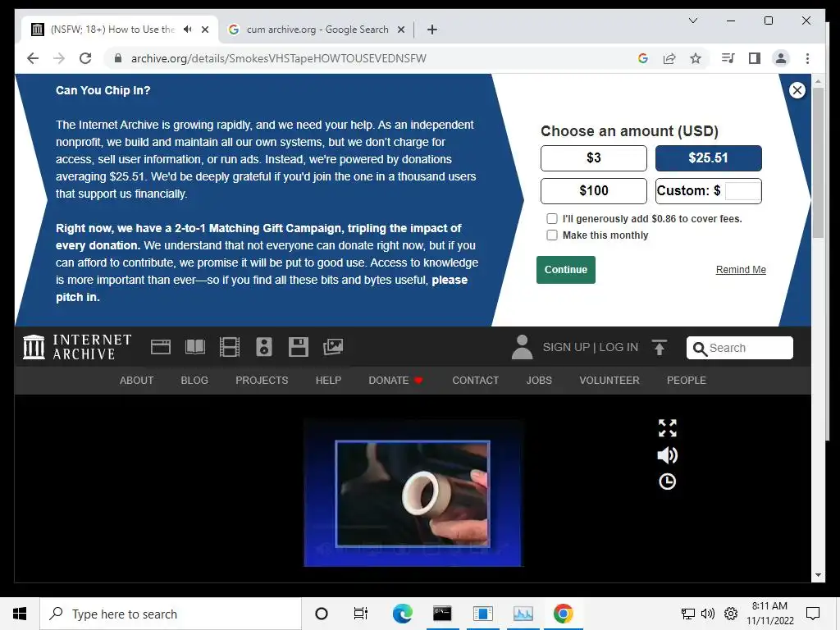
Task: Click the site lock icon in the address bar
Action: coord(118,58)
